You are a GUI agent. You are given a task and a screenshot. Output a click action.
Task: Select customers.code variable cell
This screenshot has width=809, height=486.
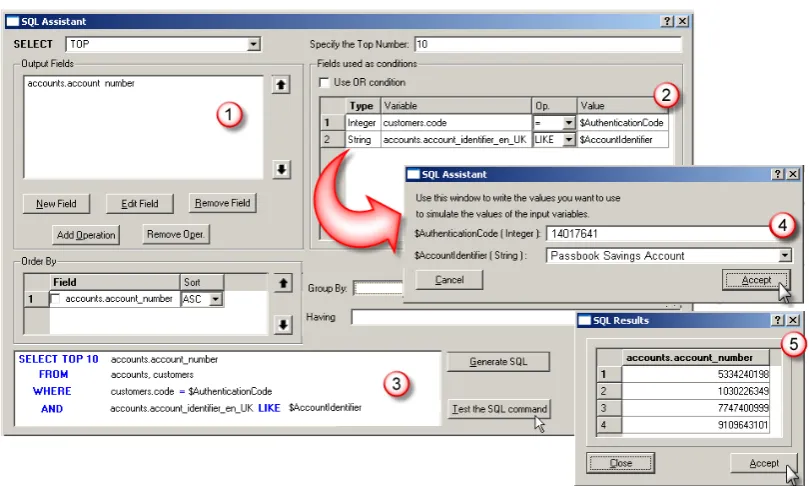456,123
